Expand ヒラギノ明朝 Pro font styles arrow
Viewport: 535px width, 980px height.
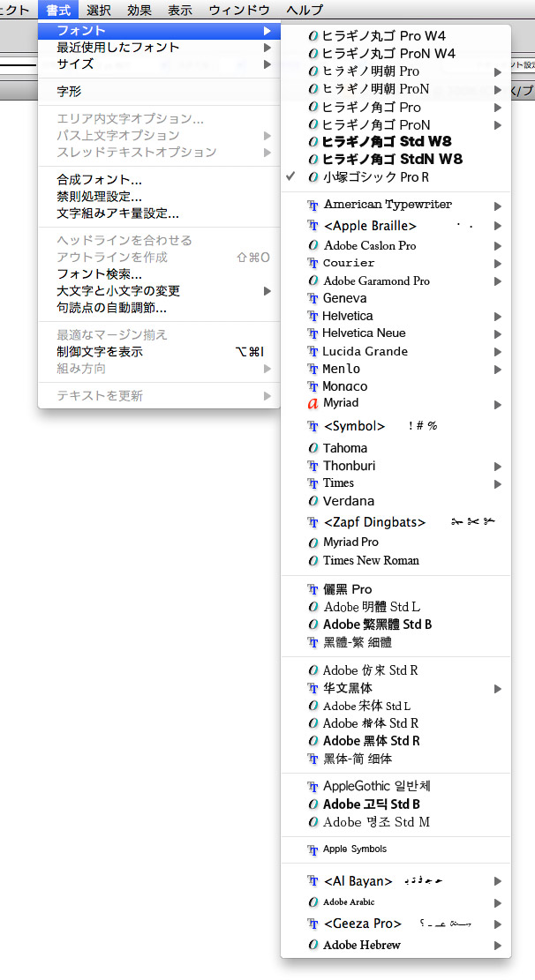pos(498,72)
